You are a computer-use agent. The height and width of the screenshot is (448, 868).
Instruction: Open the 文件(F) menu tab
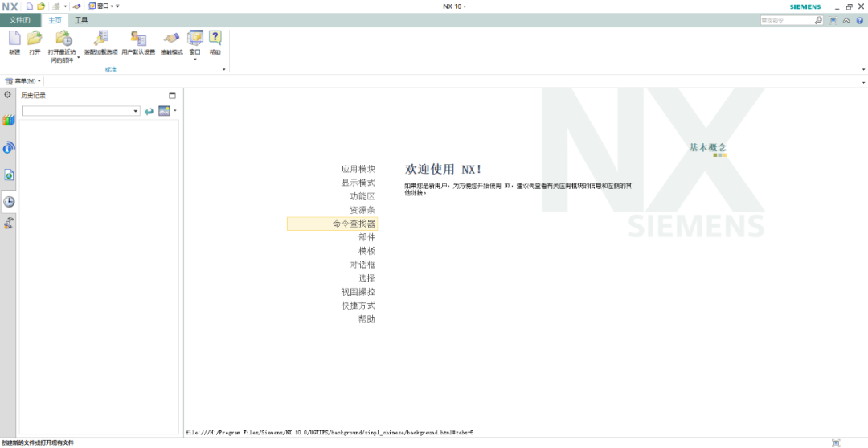[20, 20]
